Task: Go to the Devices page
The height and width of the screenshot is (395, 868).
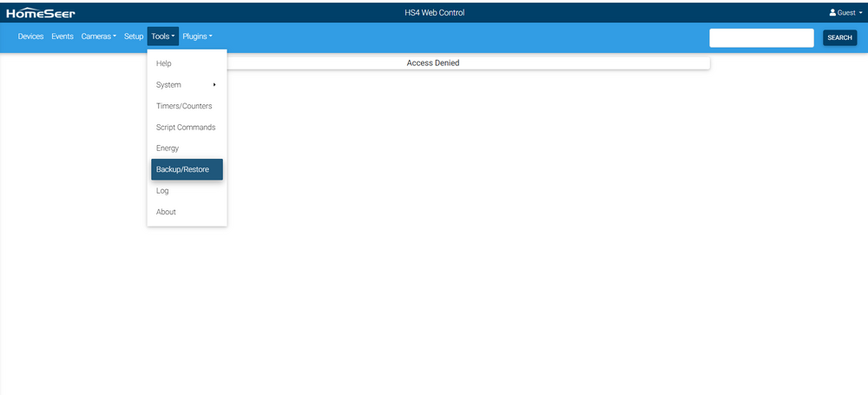Action: tap(31, 36)
